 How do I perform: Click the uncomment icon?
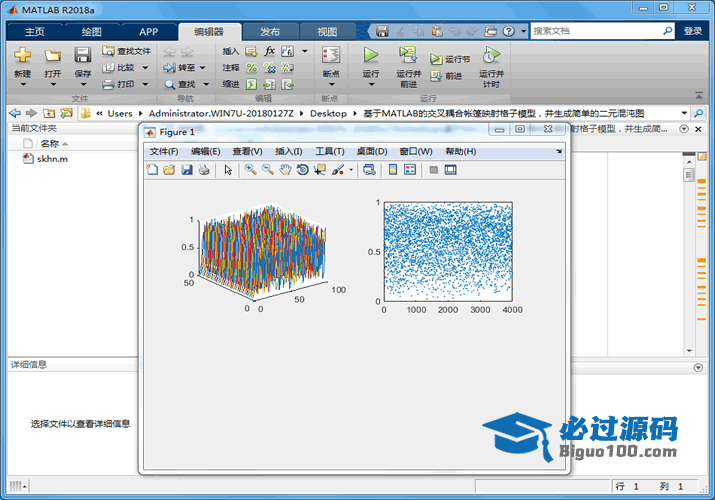coord(269,68)
